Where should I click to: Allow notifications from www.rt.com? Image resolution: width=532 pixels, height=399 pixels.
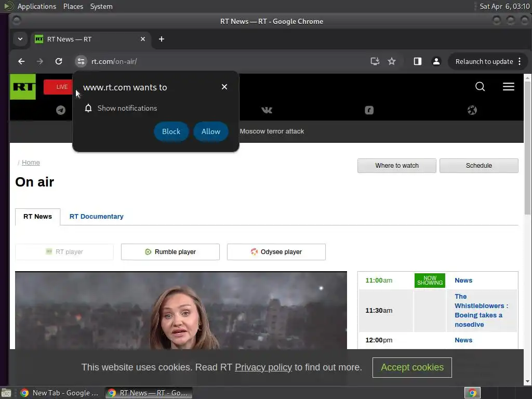(x=211, y=131)
